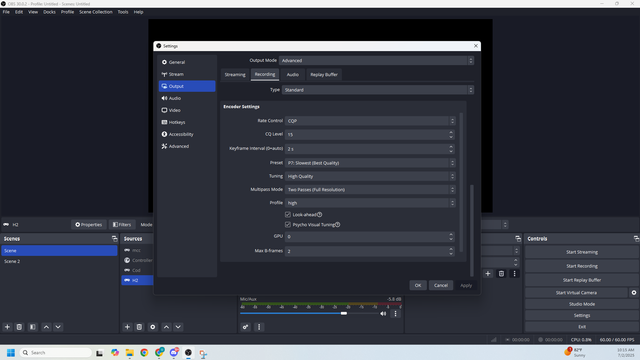
Task: Open Accessibility settings category
Action: (187, 134)
